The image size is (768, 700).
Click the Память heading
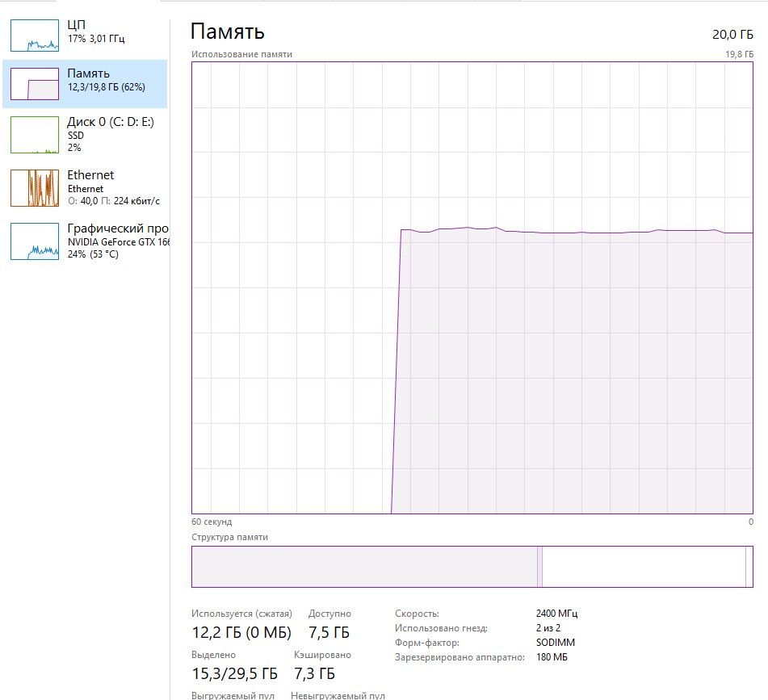(x=227, y=31)
